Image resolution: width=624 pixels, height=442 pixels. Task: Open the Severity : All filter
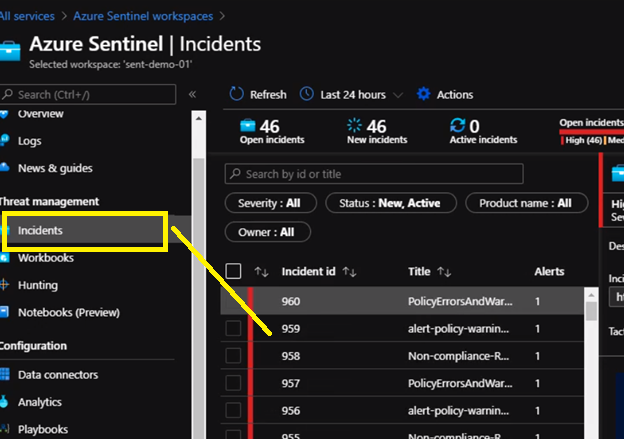[x=271, y=203]
